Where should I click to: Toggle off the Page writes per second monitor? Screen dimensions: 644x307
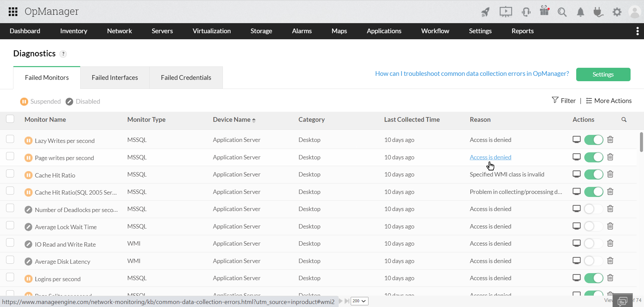(594, 157)
